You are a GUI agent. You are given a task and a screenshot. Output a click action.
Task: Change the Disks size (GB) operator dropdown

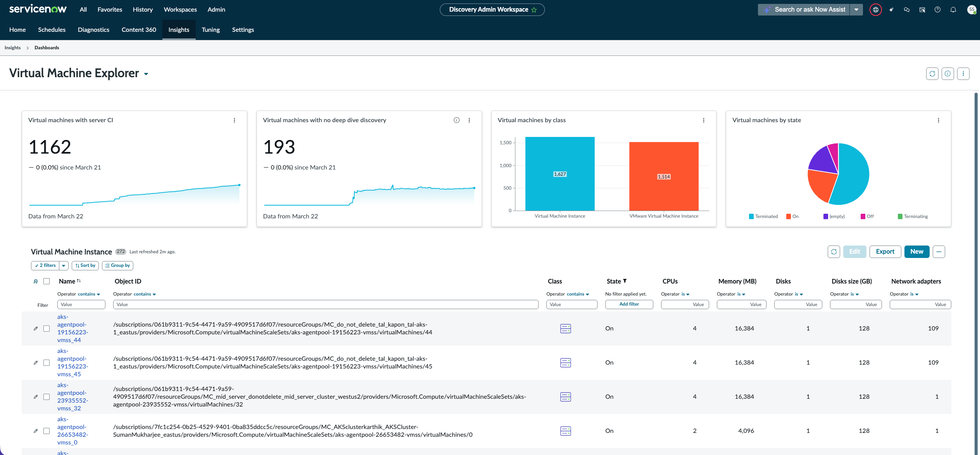point(855,294)
